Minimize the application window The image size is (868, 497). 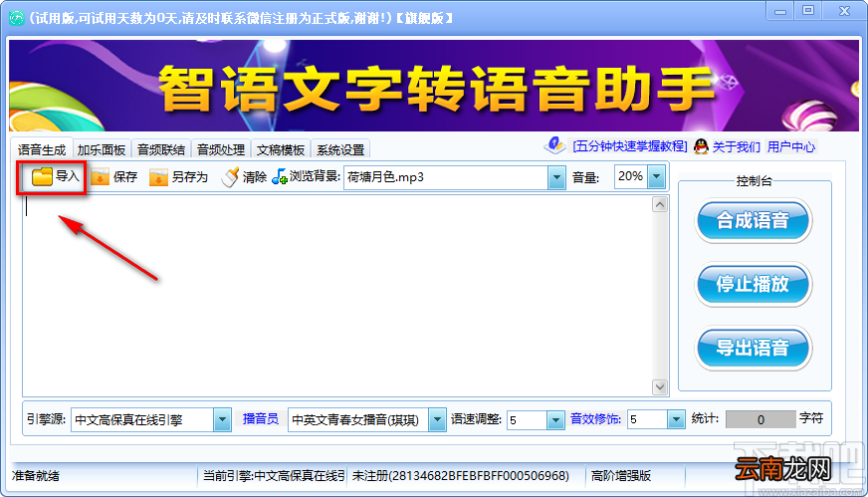pos(780,11)
